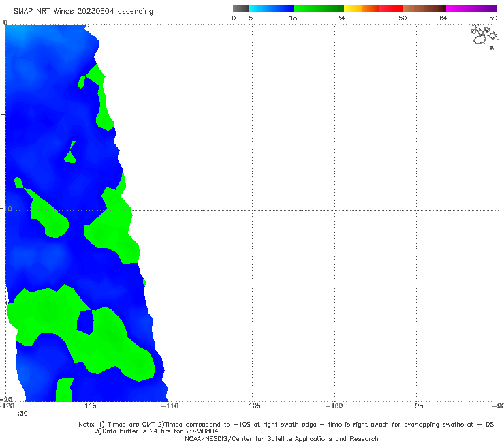Click the Galapagos Islands coastline outline
Screen dimensions: 504x443
pos(484,36)
